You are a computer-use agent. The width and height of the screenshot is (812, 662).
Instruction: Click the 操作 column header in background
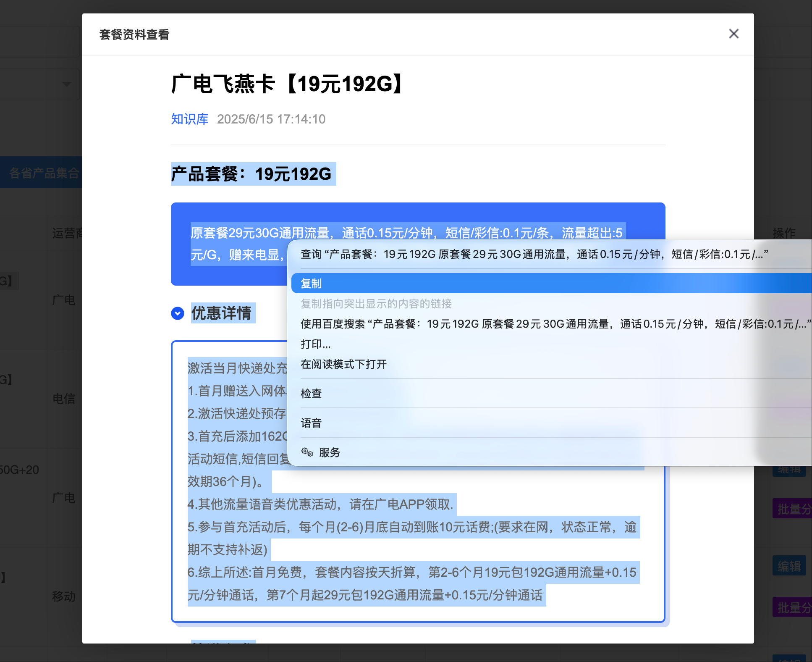click(784, 233)
